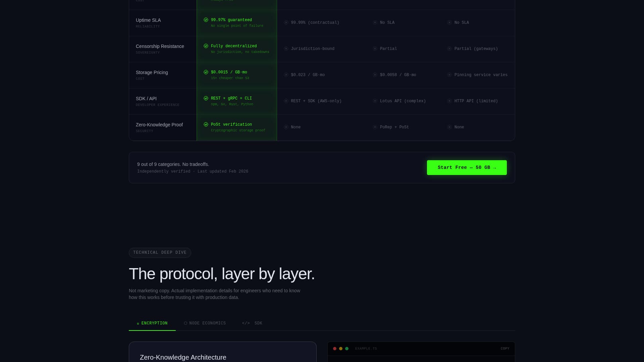Image resolution: width=644 pixels, height=362 pixels.
Task: Open the SDK tab
Action: click(252, 323)
